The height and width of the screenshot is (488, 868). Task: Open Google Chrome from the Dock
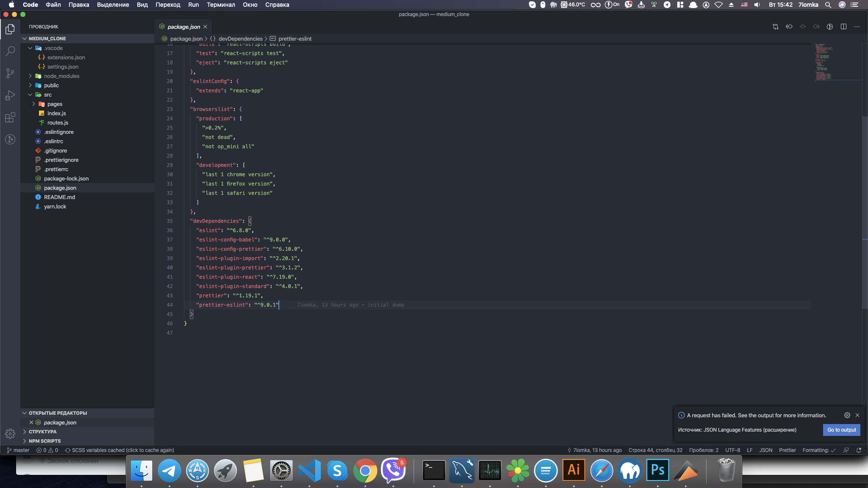365,470
